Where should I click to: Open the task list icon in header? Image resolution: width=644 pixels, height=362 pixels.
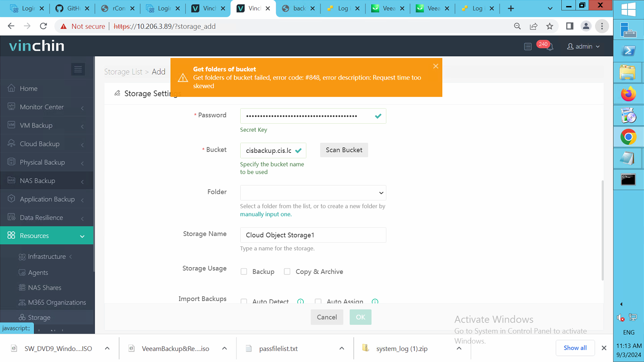tap(527, 47)
